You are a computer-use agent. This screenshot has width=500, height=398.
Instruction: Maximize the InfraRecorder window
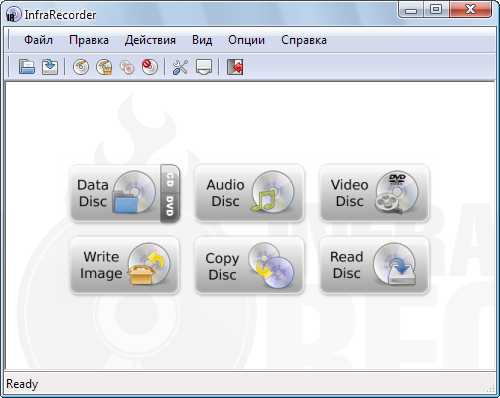(x=436, y=10)
